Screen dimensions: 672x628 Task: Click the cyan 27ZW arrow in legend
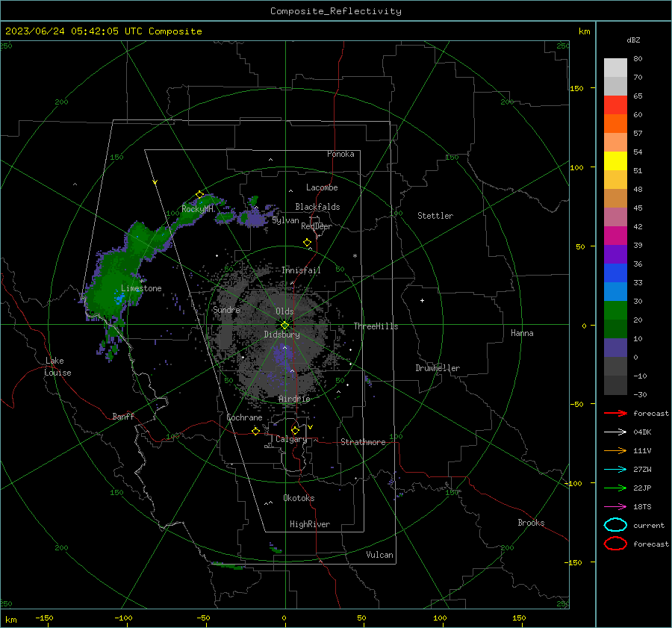click(x=615, y=470)
